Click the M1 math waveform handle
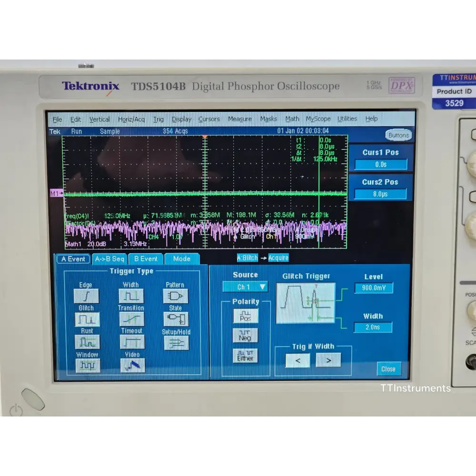 point(57,193)
